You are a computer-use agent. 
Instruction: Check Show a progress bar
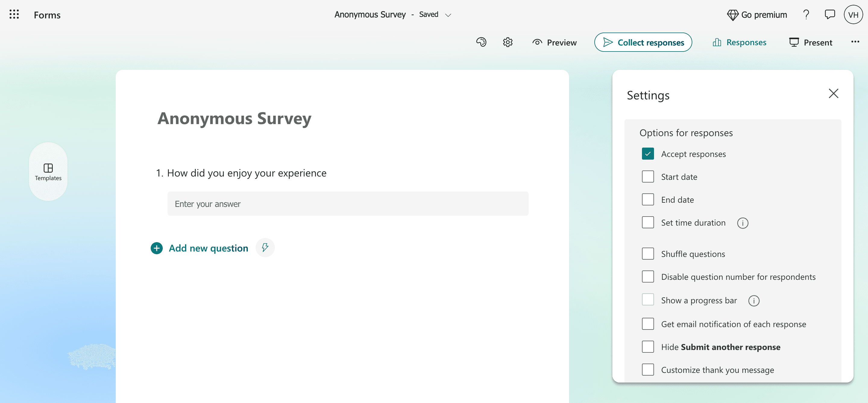point(648,300)
